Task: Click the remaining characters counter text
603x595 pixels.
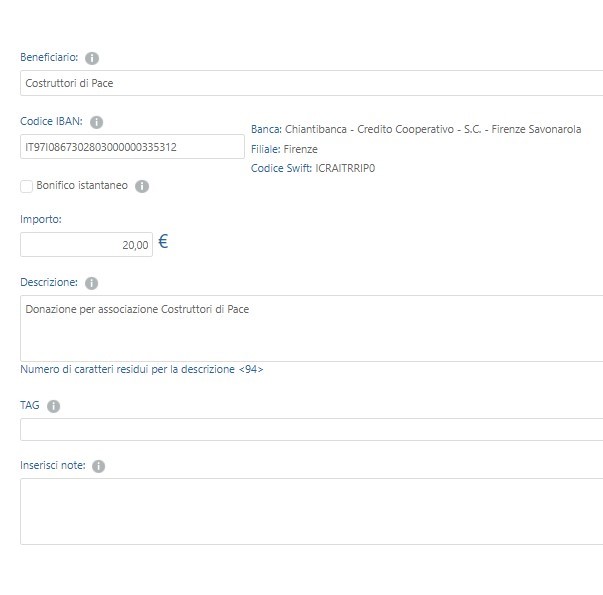Action: click(142, 369)
